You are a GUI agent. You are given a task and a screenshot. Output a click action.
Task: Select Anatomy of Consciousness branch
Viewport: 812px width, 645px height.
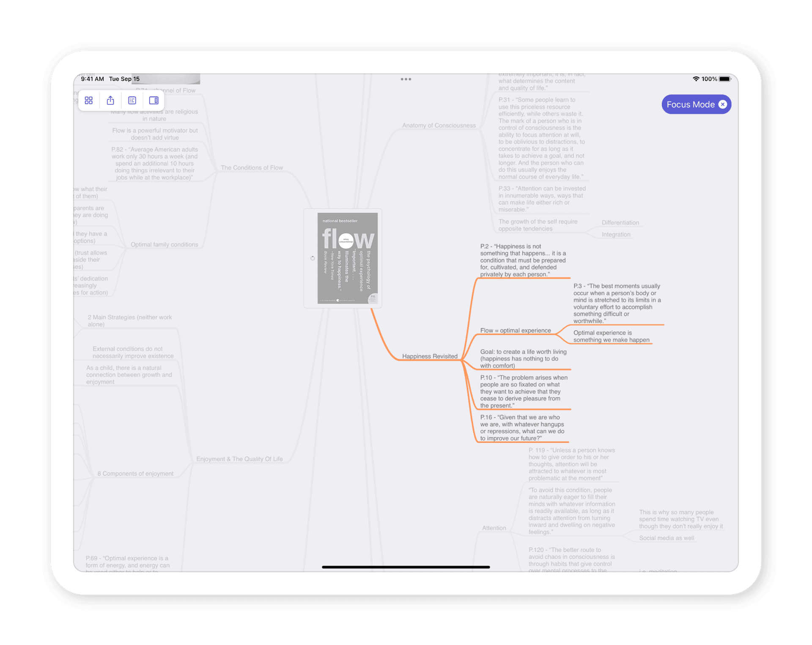click(439, 126)
